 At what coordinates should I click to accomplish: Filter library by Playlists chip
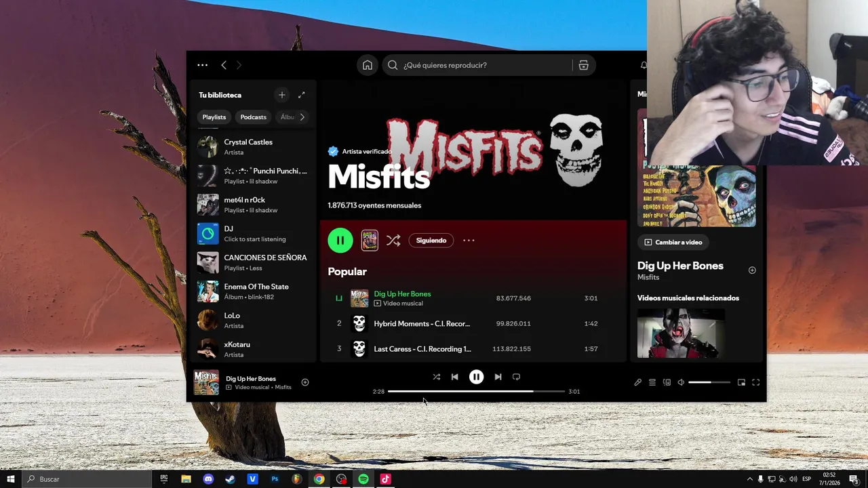click(214, 117)
